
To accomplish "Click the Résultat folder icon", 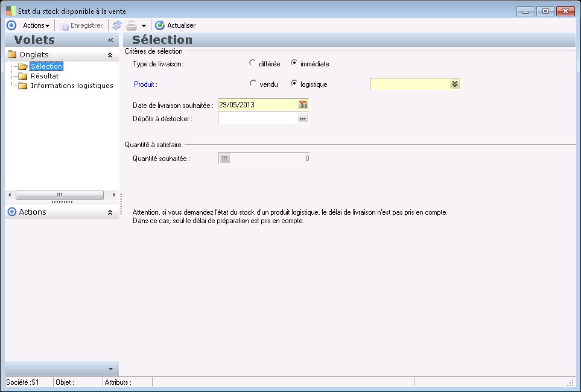I will pos(23,76).
